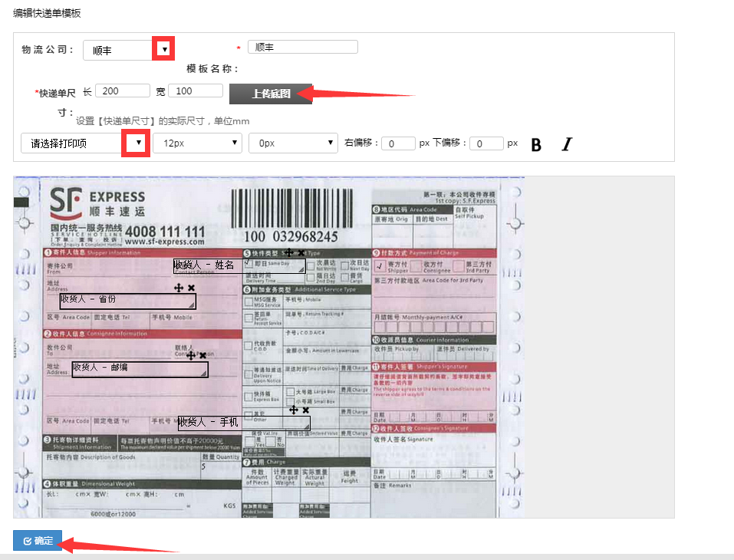Delete the 收货人-邮编 print field
Viewport: 734px width, 560px height.
[203, 355]
